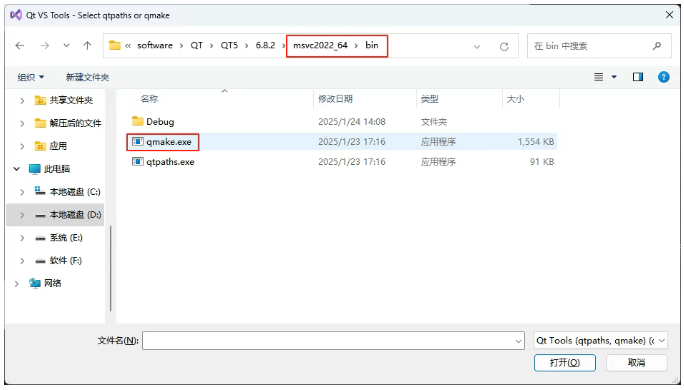The image size is (684, 390).
Task: Click the 文件名 input field
Action: (333, 340)
